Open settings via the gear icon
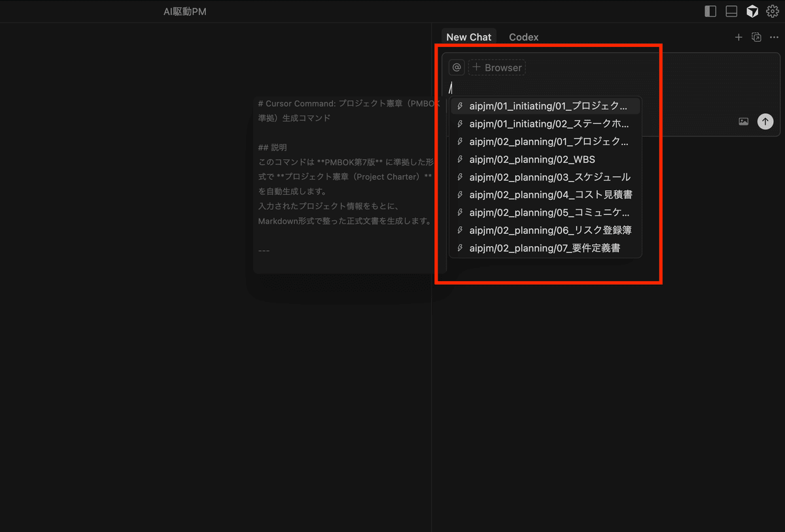The height and width of the screenshot is (532, 785). pos(773,11)
